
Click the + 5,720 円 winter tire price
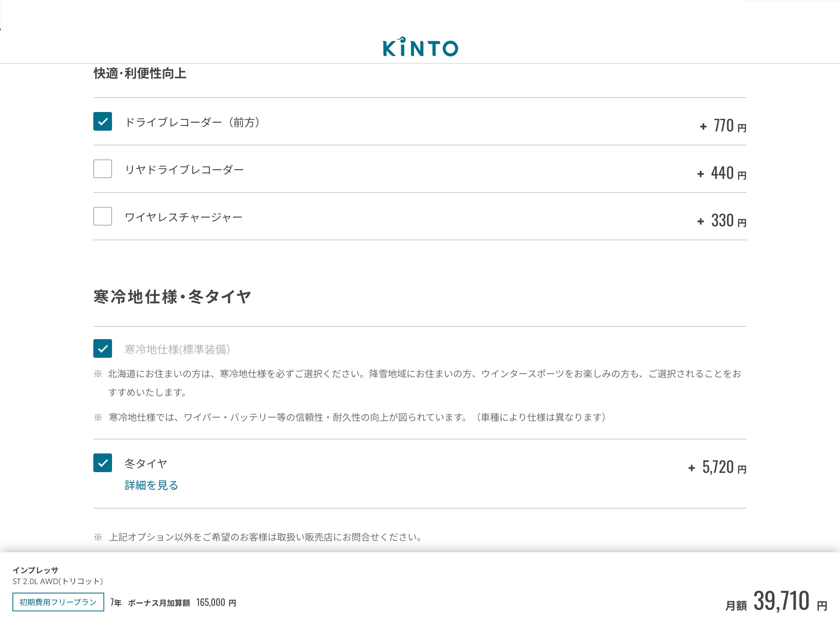click(x=717, y=467)
